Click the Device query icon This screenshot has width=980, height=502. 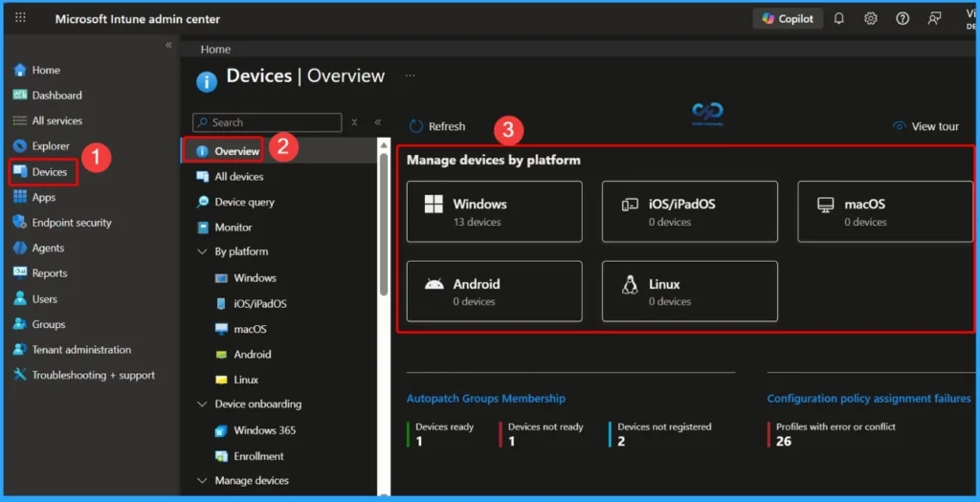coord(203,202)
